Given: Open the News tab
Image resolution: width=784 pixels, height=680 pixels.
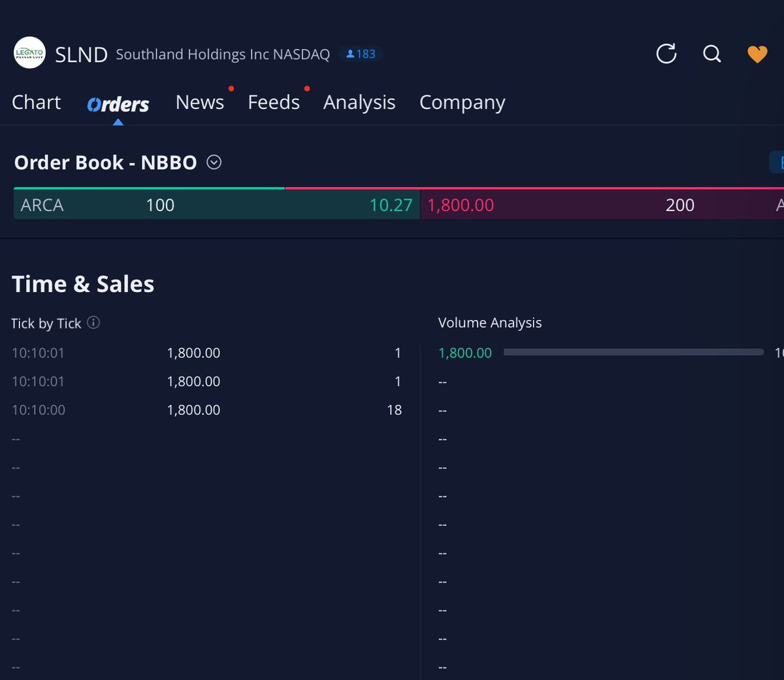Looking at the screenshot, I should (x=200, y=103).
